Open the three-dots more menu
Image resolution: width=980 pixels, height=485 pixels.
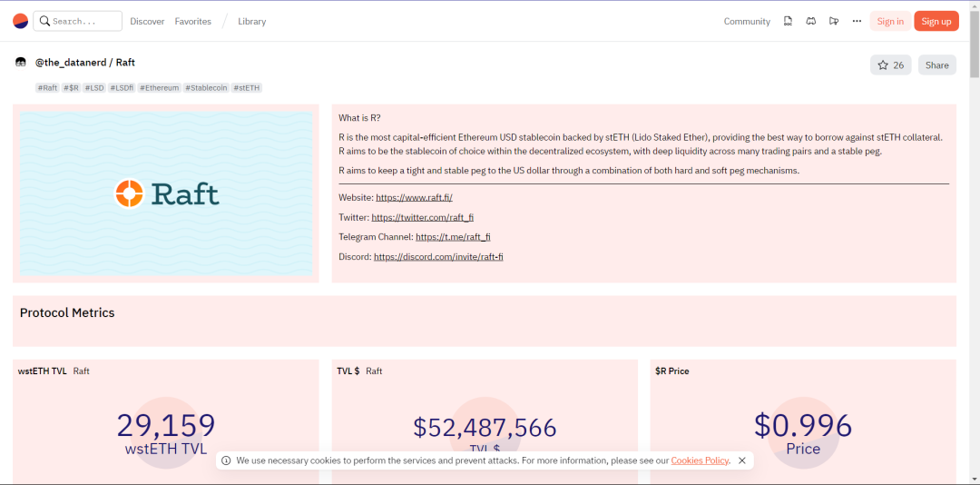tap(857, 21)
